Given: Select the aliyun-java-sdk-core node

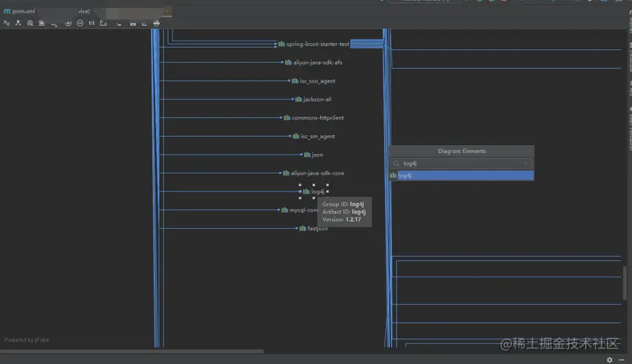Looking at the screenshot, I should [313, 173].
